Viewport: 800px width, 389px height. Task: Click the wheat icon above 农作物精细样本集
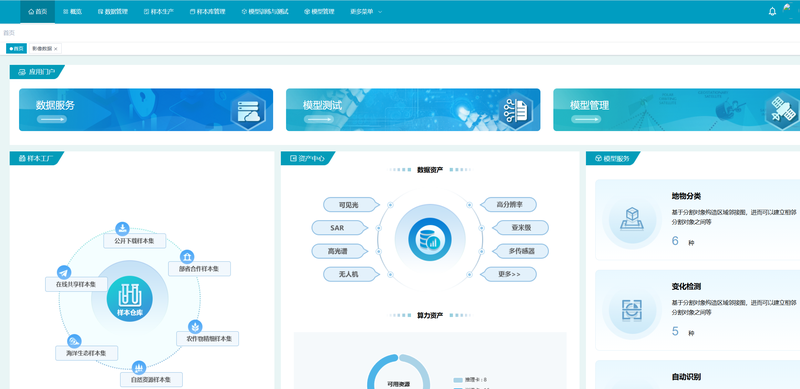pyautogui.click(x=195, y=327)
